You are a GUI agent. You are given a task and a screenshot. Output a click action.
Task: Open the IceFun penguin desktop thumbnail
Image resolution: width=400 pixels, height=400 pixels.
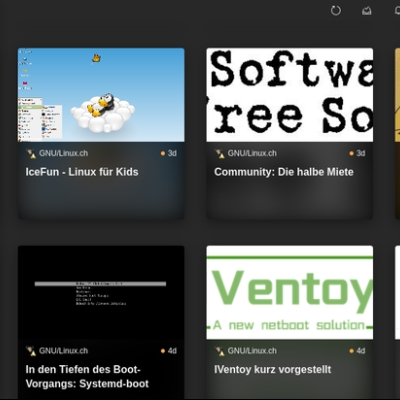click(x=101, y=95)
